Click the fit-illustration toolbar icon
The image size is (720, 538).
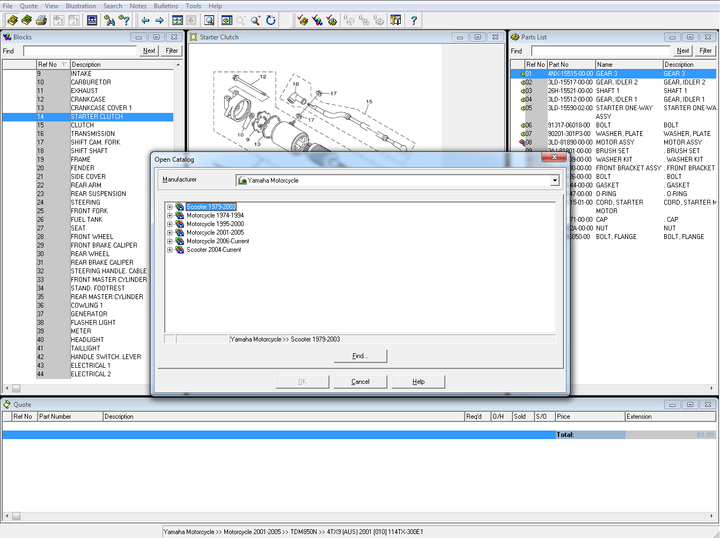(x=227, y=20)
